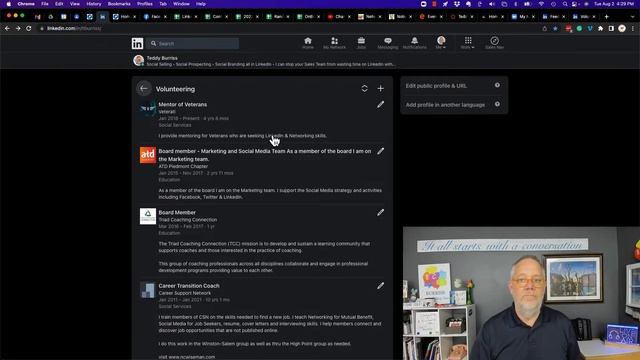Go back from the Volunteering section
640x360 pixels.
(x=144, y=89)
